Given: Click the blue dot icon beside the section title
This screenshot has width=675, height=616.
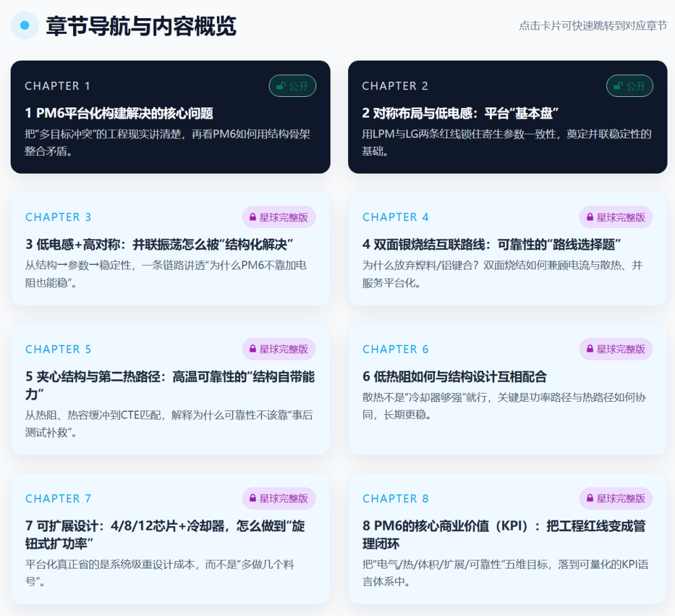Looking at the screenshot, I should [x=24, y=25].
